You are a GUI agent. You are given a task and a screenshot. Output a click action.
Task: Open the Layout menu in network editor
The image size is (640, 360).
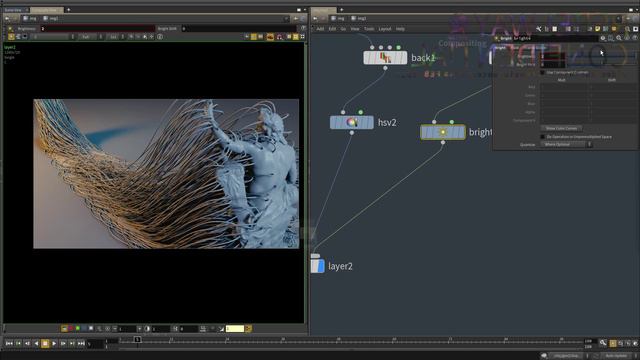click(385, 29)
